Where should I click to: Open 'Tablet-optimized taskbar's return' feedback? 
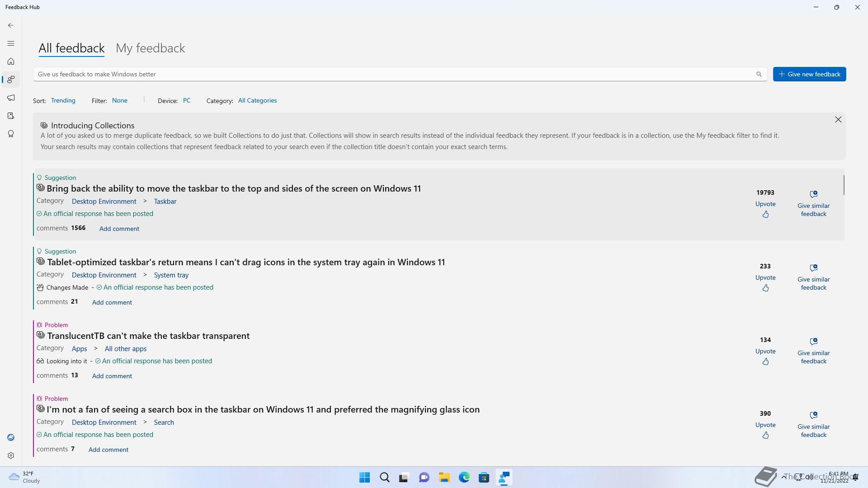coord(246,262)
